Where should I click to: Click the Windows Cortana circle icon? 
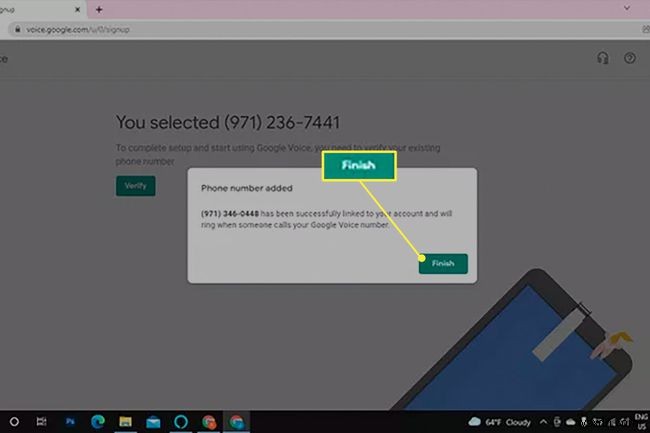click(x=14, y=422)
